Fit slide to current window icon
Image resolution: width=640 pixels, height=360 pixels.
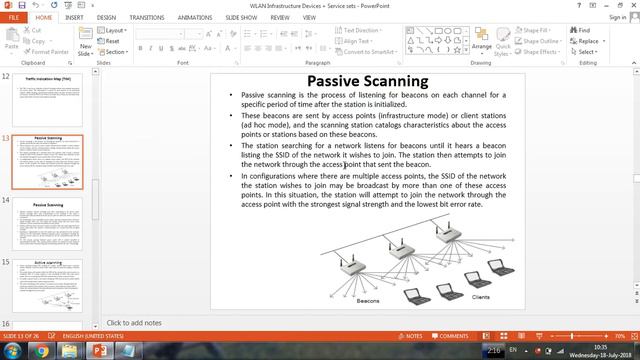pyautogui.click(x=634, y=336)
